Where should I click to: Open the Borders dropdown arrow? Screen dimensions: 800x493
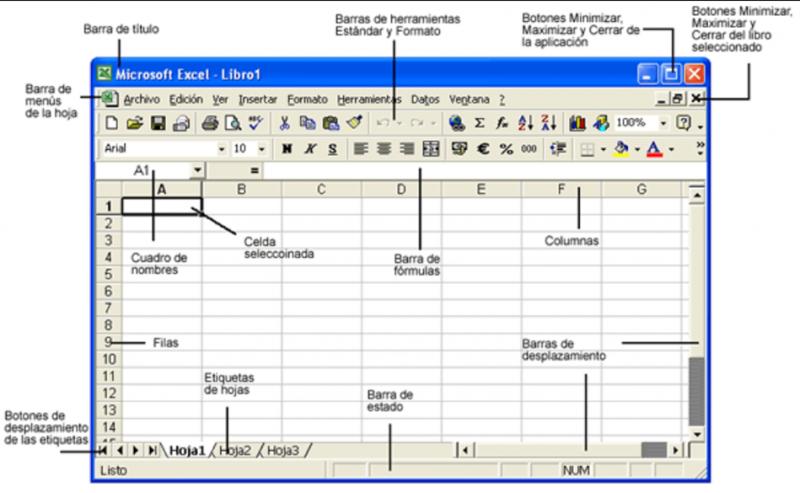[x=603, y=150]
